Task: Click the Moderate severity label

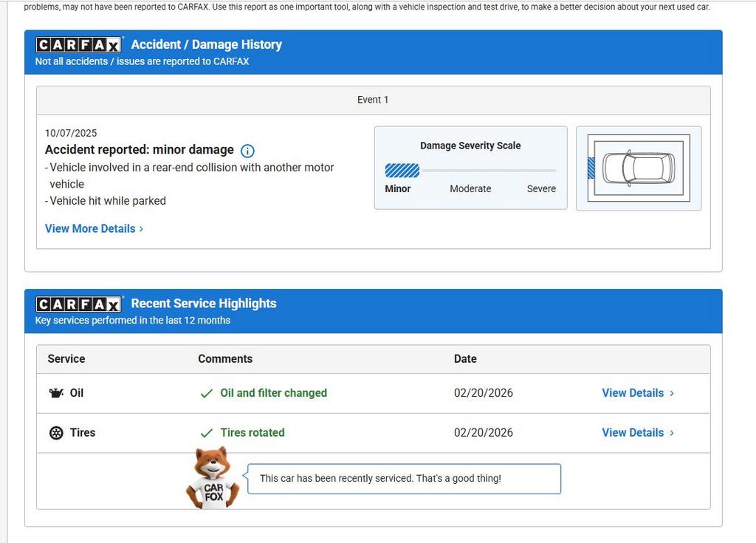Action: click(470, 188)
